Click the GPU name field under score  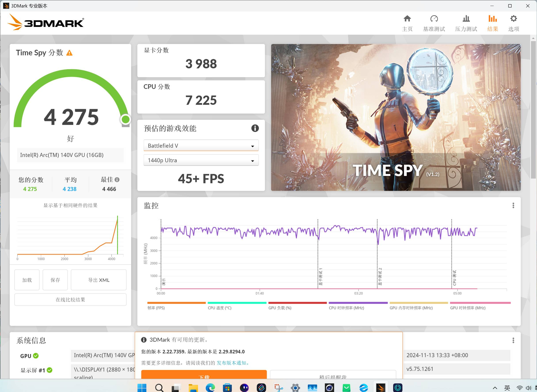[x=70, y=155]
